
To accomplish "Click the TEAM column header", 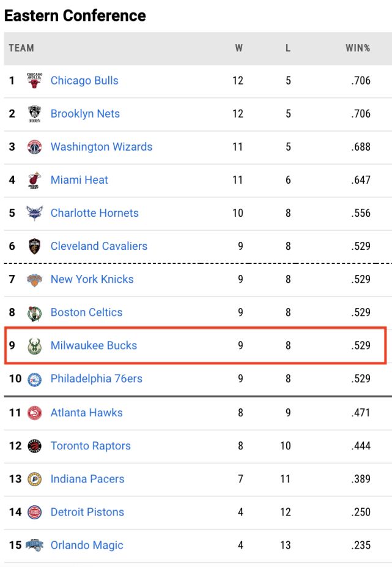I will pyautogui.click(x=21, y=48).
